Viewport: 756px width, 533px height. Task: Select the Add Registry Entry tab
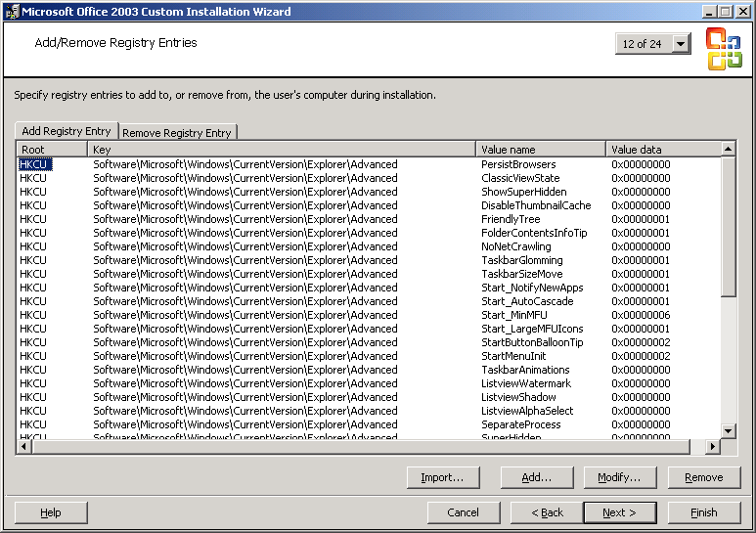[x=67, y=131]
